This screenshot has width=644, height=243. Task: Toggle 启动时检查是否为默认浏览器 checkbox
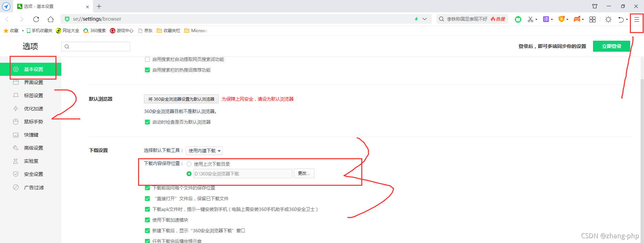click(147, 122)
